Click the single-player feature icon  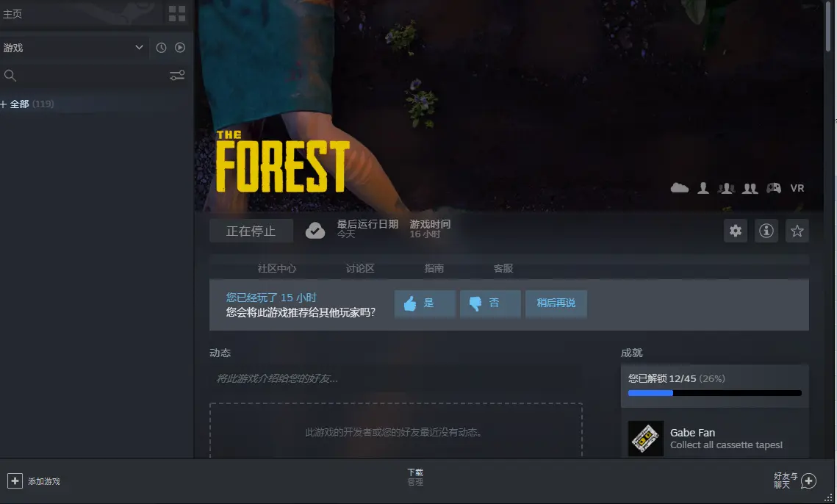pos(703,188)
